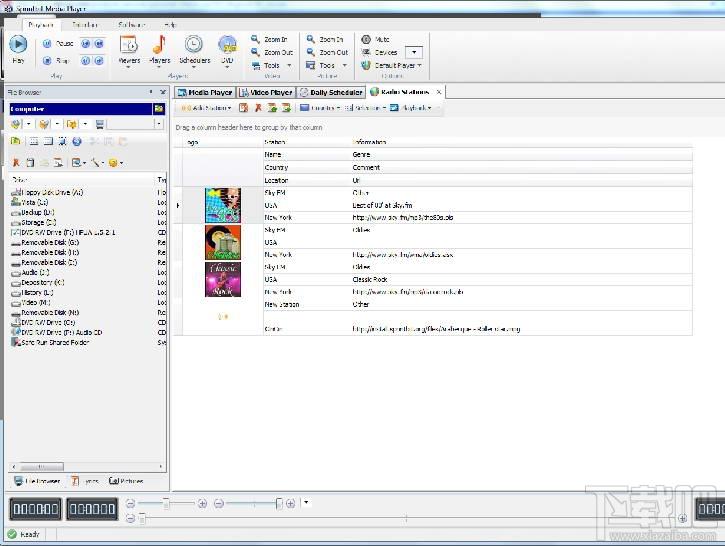Click the clipboard icon in File Browser toolbar
This screenshot has height=546, width=725.
tap(30, 162)
